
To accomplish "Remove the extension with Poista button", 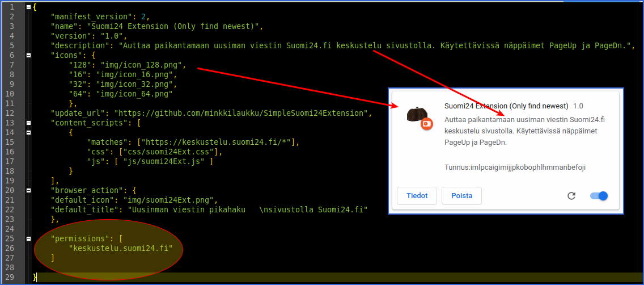I will pos(461,196).
